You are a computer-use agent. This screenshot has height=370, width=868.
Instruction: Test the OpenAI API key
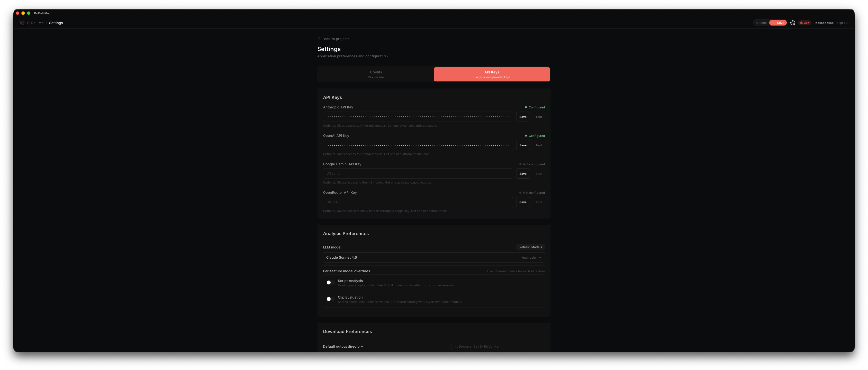[x=538, y=145]
